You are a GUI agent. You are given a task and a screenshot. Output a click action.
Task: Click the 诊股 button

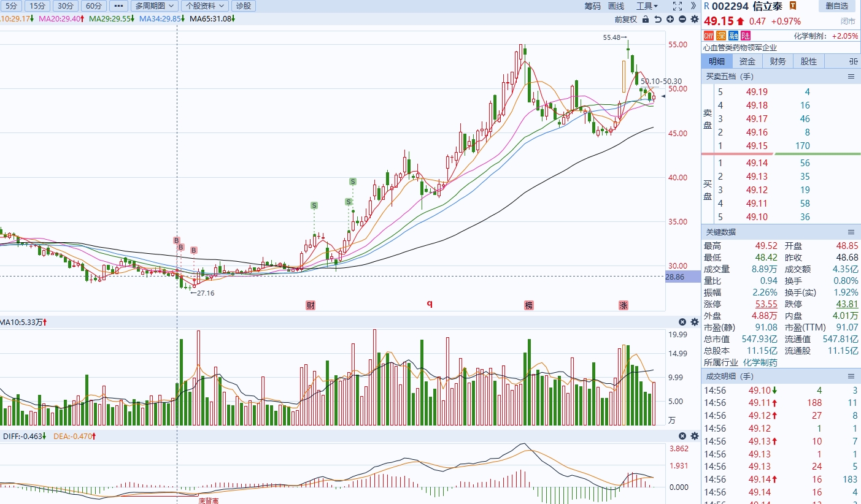pos(244,6)
